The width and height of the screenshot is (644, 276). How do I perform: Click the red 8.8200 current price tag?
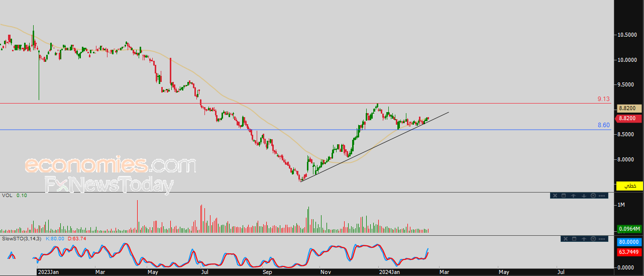[x=629, y=118]
